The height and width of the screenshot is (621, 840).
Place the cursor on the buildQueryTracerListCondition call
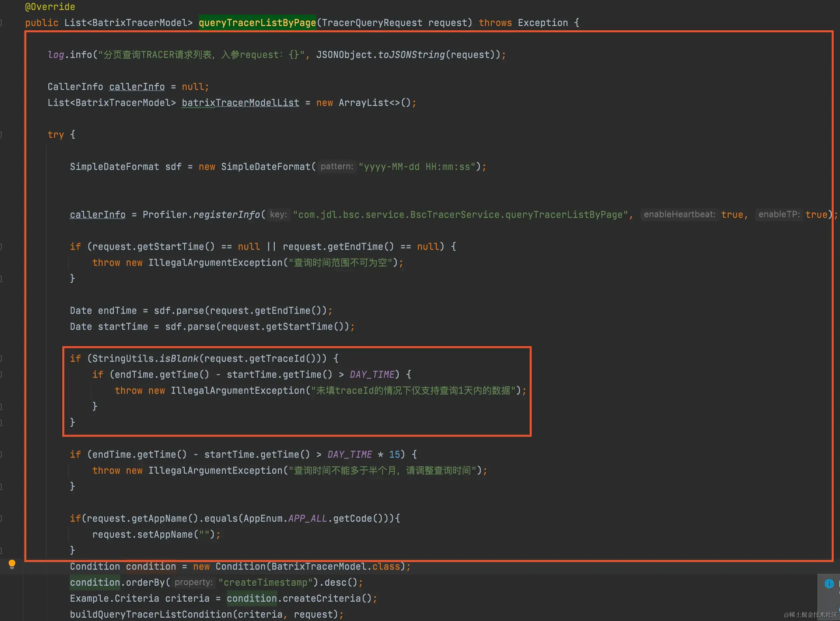tap(151, 614)
